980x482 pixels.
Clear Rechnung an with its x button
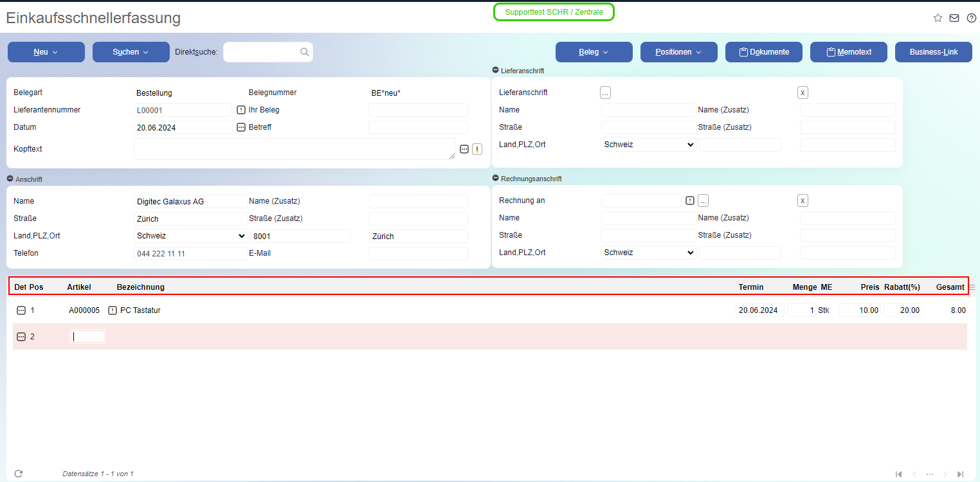pyautogui.click(x=803, y=201)
